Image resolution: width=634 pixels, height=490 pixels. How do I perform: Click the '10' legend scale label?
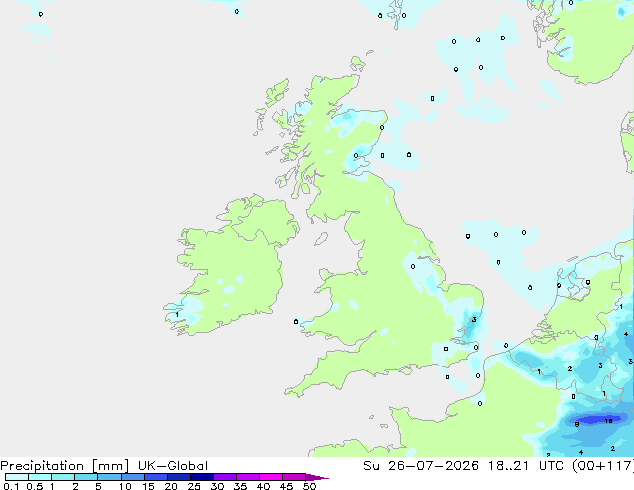(x=125, y=486)
